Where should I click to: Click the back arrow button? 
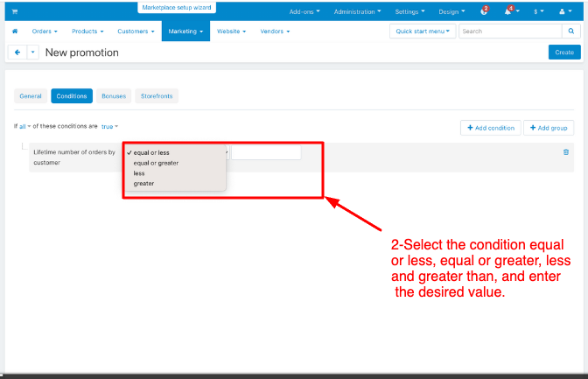click(18, 53)
